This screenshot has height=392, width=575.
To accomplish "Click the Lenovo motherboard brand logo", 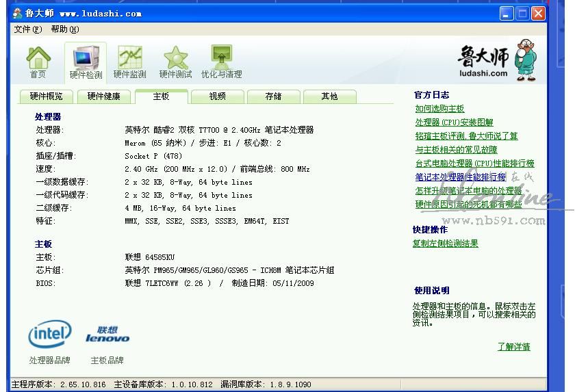I will tap(107, 334).
